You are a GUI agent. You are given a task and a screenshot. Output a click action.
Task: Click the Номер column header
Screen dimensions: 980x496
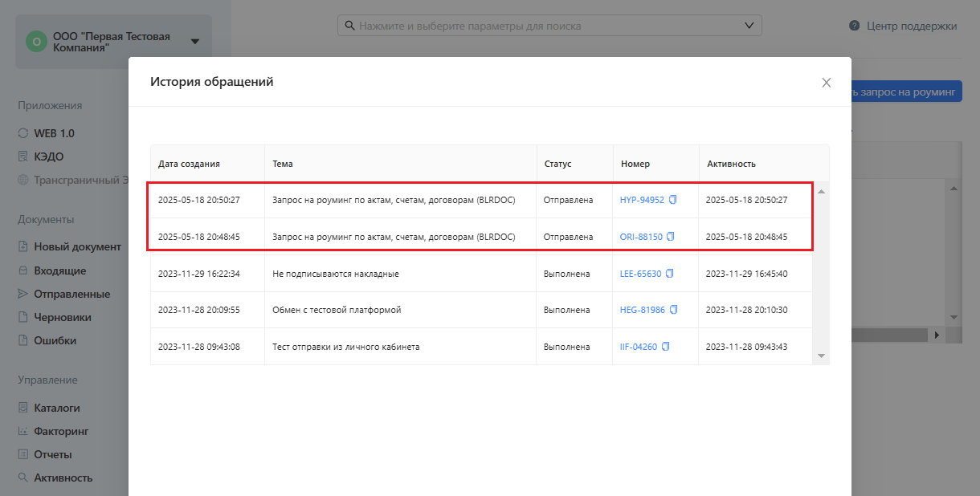(656, 164)
